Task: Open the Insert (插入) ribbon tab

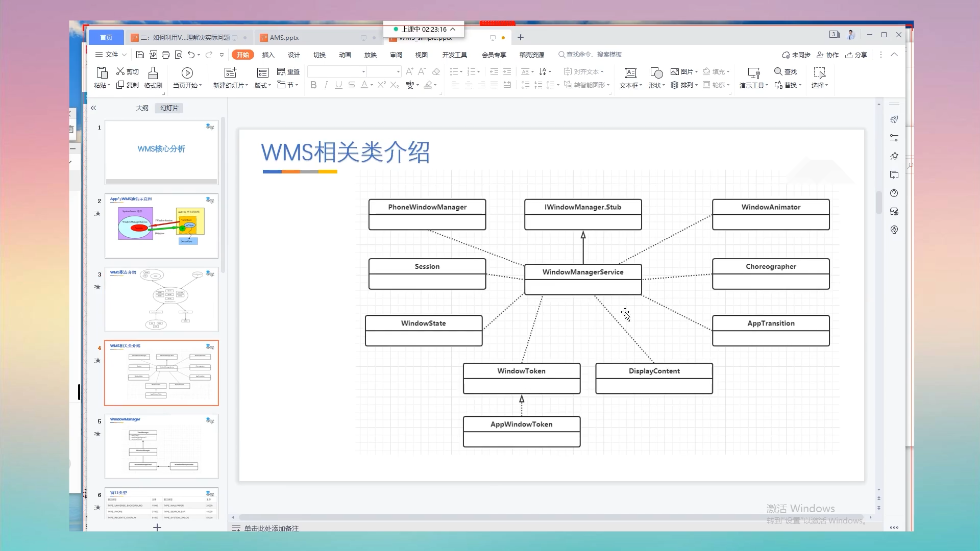Action: 268,55
